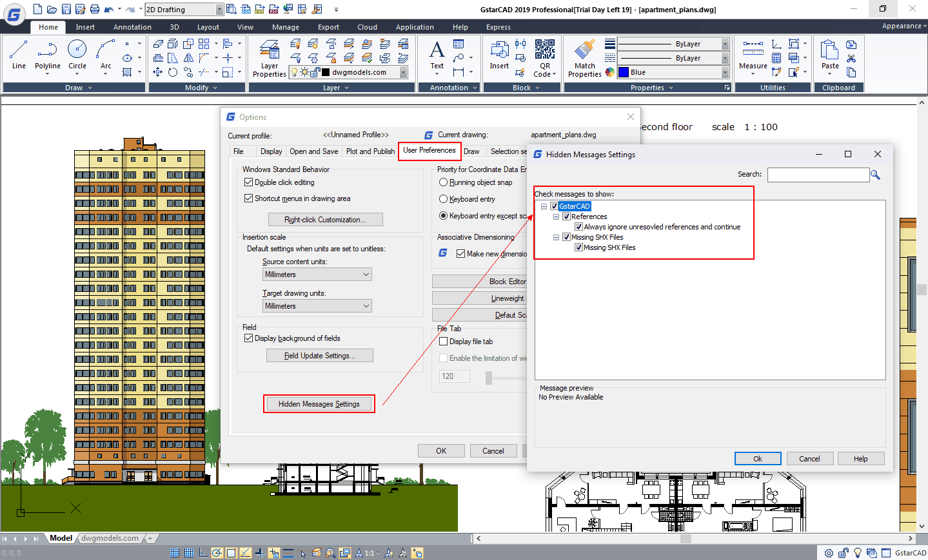Toggle Display background of fields checkbox
The height and width of the screenshot is (560, 928).
pyautogui.click(x=248, y=338)
